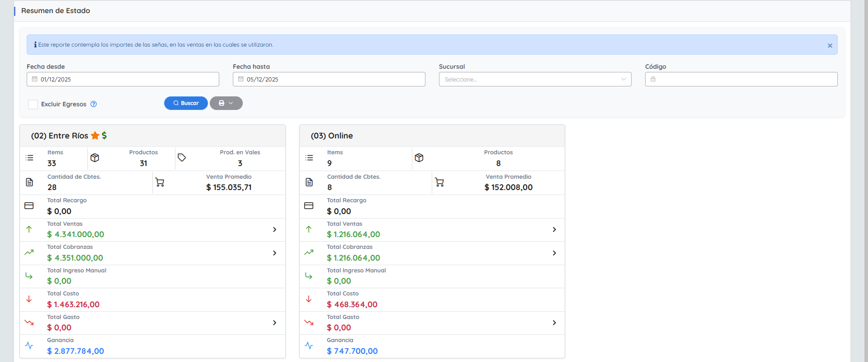Expand Total Ventas details for Entre Ríos
Viewport: 868px width, 362px height.
[274, 230]
